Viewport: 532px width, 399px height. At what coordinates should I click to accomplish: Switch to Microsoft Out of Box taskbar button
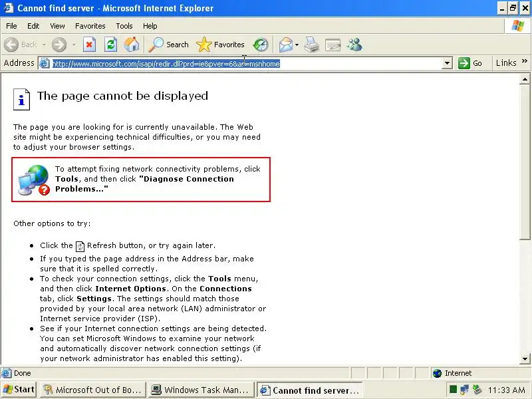pos(92,390)
